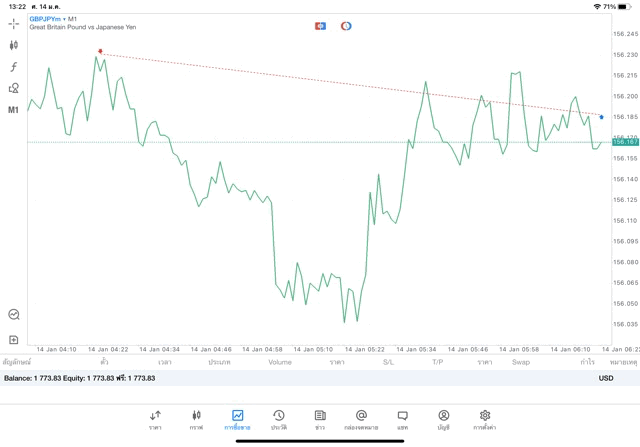Select the red trendline start point
640x447 pixels.
[100, 51]
